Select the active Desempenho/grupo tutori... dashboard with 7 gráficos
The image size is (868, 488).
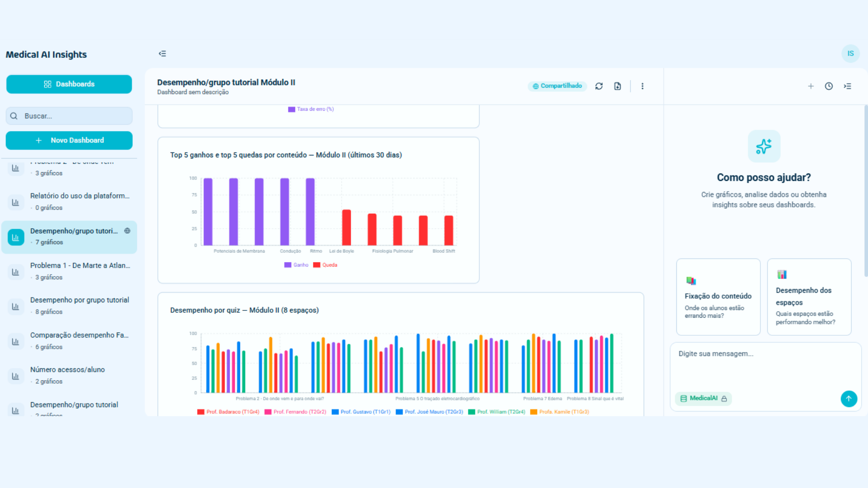(x=69, y=237)
